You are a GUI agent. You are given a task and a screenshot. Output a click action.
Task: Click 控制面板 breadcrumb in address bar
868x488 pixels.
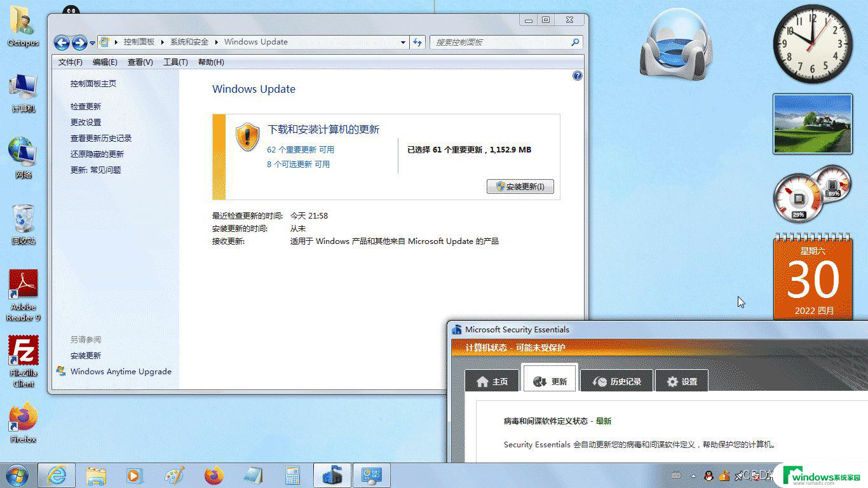139,42
